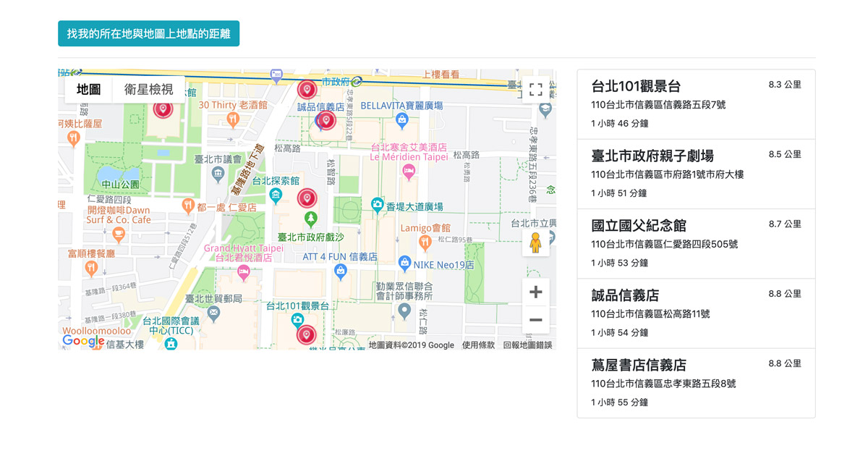Click the 1 小時 54 分鐘 travel time

coord(618,333)
